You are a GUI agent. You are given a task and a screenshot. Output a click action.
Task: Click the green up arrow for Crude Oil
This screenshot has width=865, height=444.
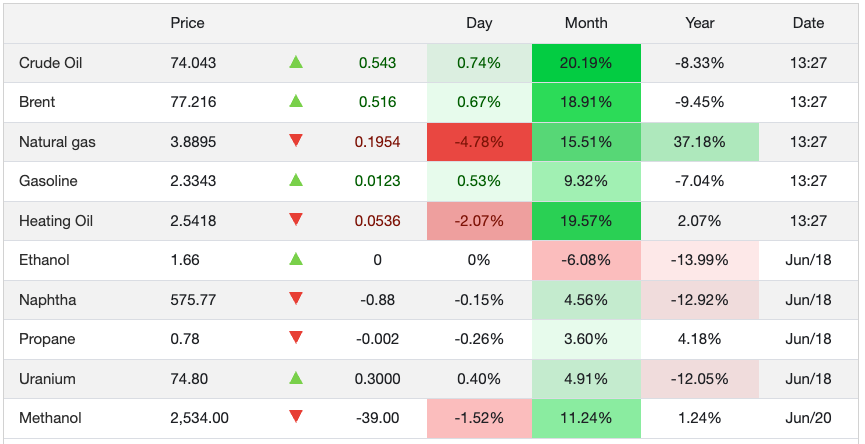click(295, 63)
